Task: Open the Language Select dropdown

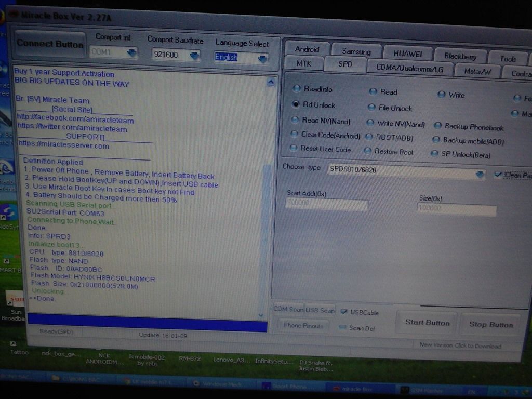Action: (x=262, y=59)
